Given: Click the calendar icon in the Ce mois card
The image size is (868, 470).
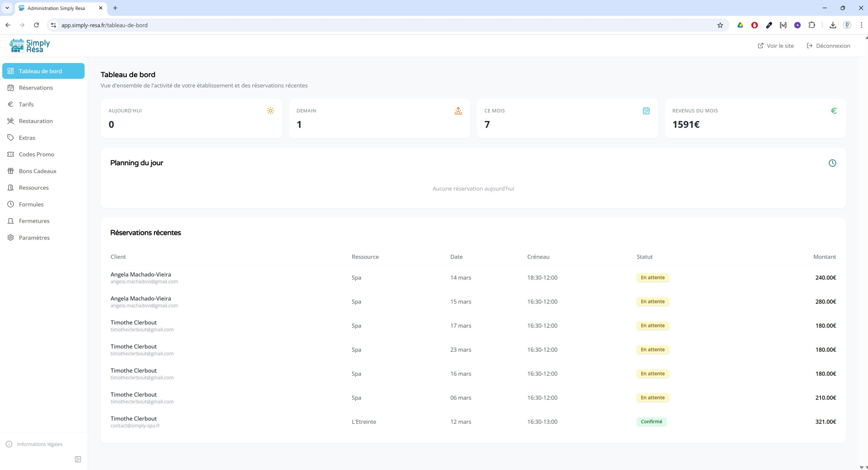Looking at the screenshot, I should click(646, 111).
